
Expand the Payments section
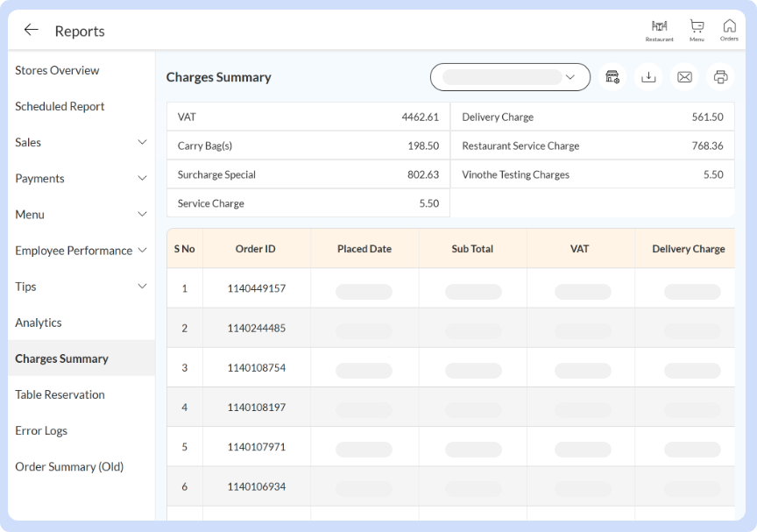(x=142, y=178)
